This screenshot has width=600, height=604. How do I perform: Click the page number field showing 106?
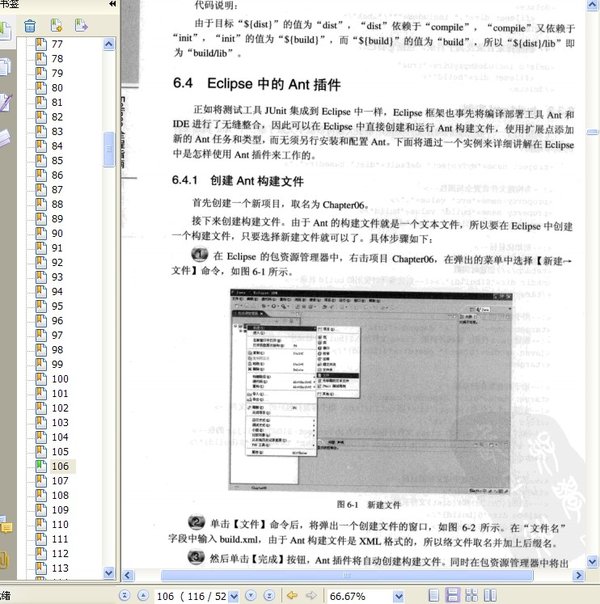point(191,596)
